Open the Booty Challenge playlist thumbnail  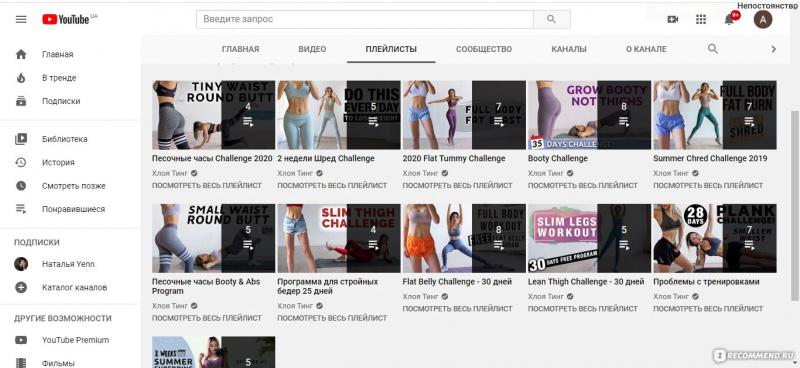pyautogui.click(x=589, y=115)
